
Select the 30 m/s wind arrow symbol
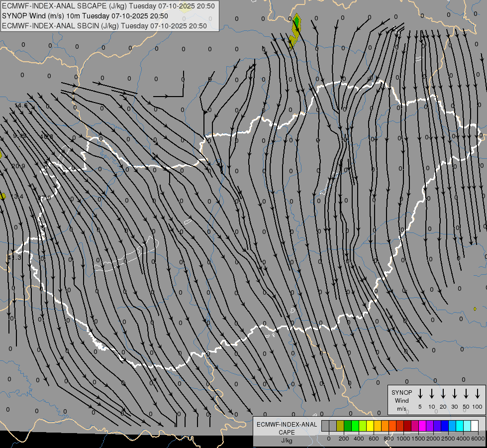455,394
